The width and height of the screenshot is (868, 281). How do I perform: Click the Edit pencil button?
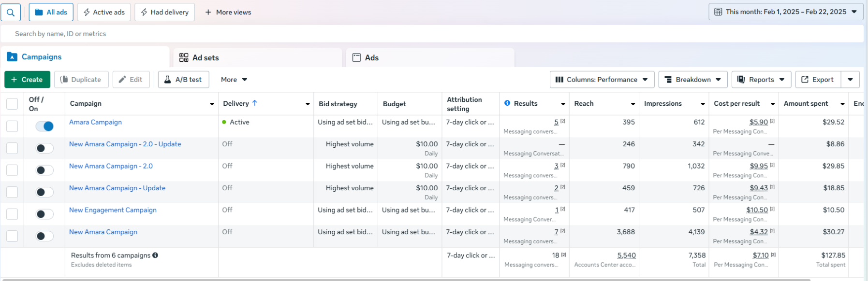pyautogui.click(x=131, y=80)
